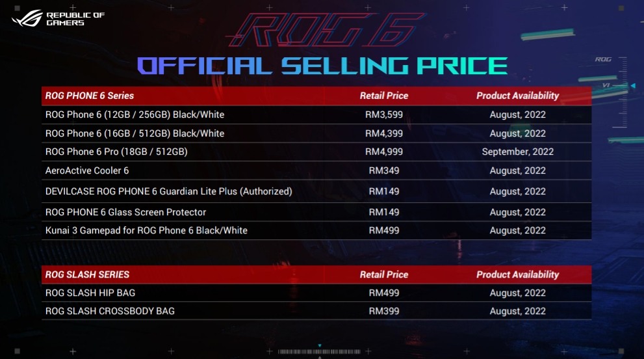The height and width of the screenshot is (359, 644).
Task: Click the ROG Phone 6 (12GB / 256GB) row
Action: pos(316,114)
